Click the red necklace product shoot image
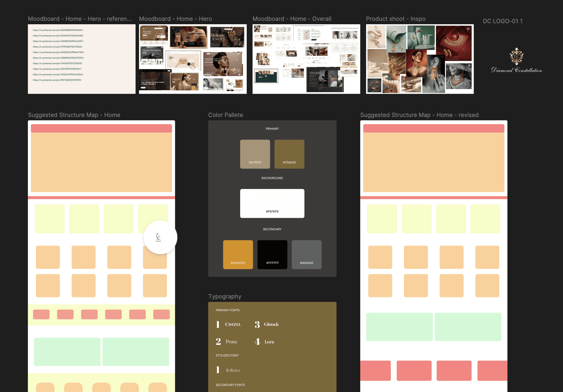 click(453, 43)
